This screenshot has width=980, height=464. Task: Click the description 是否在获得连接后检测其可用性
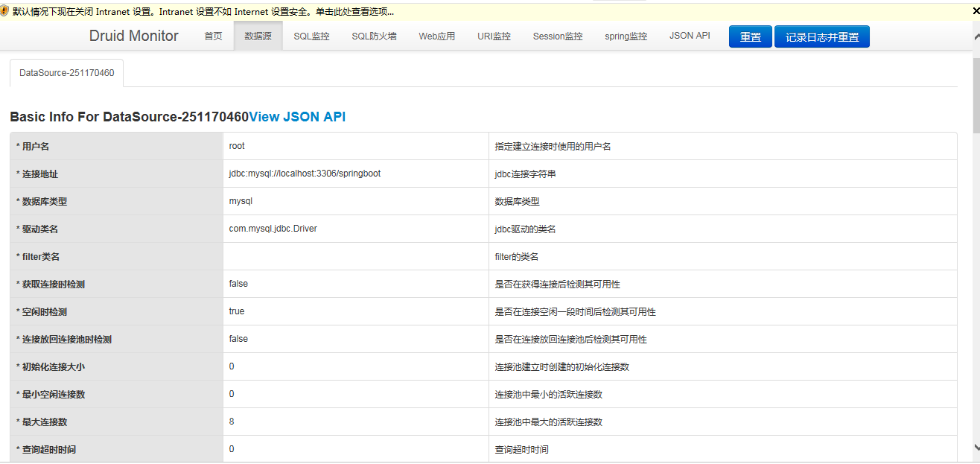tap(557, 285)
